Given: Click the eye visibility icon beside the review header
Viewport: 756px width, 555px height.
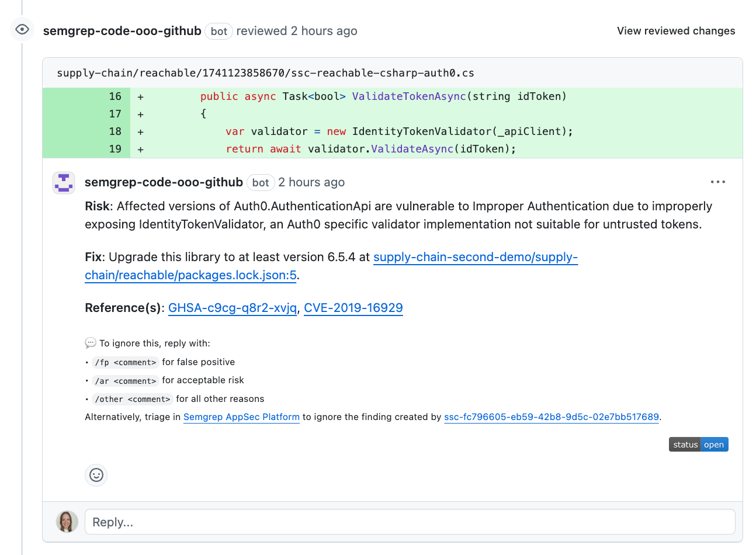Looking at the screenshot, I should (22, 29).
